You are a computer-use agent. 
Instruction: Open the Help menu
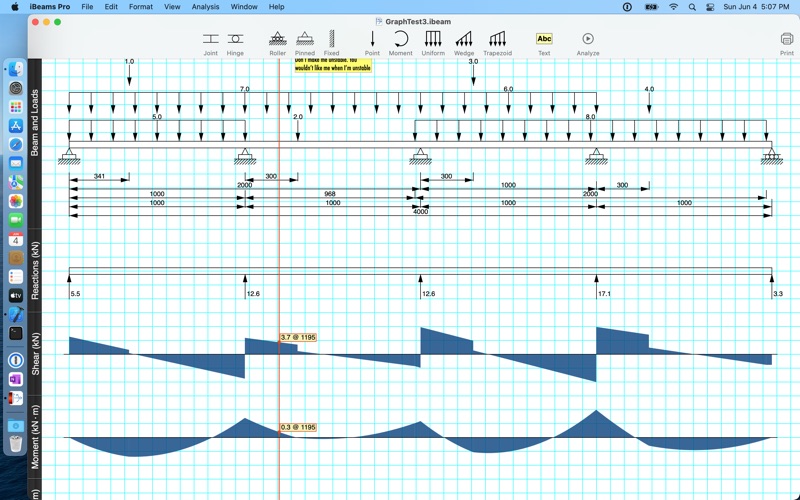(277, 7)
